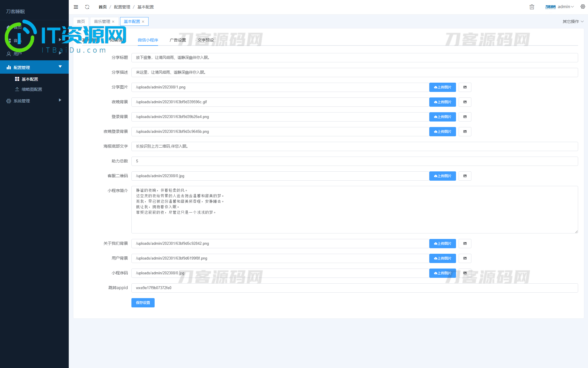This screenshot has height=368, width=588.
Task: Expand the 系统管理 sidebar menu
Action: click(x=34, y=101)
